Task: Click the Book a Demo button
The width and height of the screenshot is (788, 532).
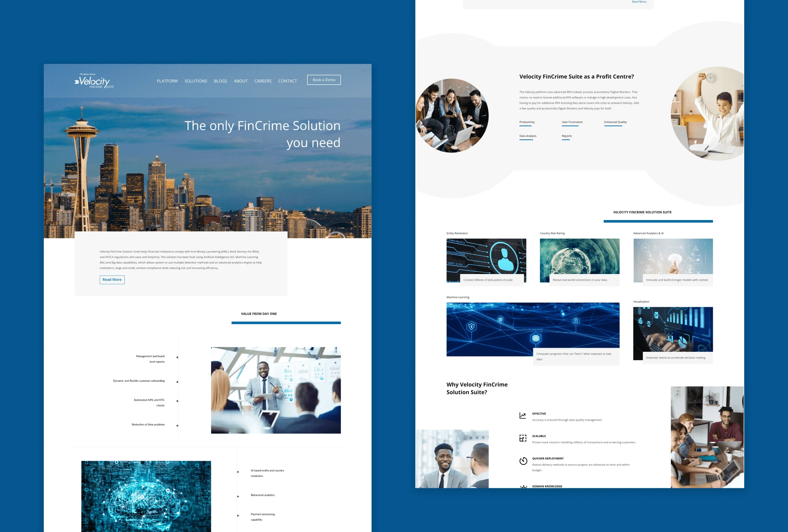Action: (324, 80)
